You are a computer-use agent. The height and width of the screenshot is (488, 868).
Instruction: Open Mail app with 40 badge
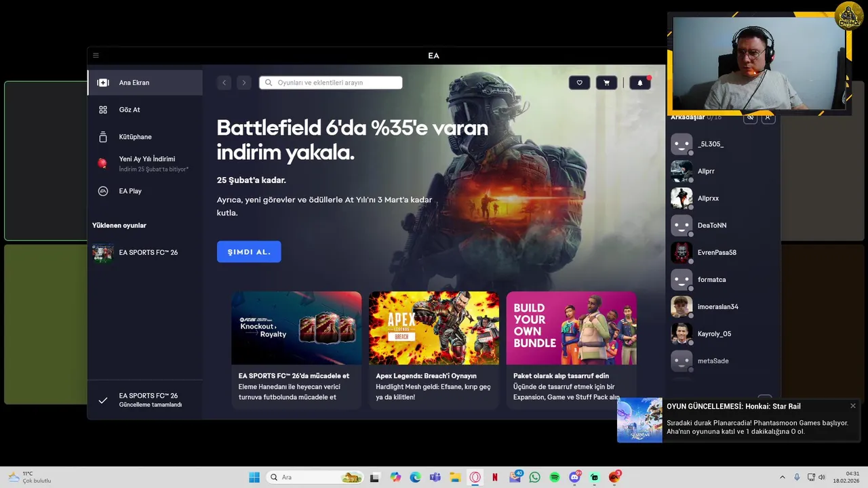515,477
